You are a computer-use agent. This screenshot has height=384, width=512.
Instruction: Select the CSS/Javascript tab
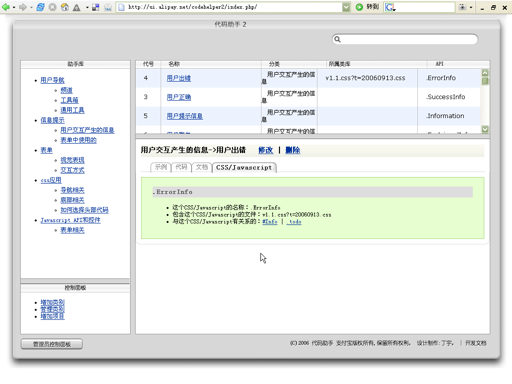pyautogui.click(x=244, y=167)
